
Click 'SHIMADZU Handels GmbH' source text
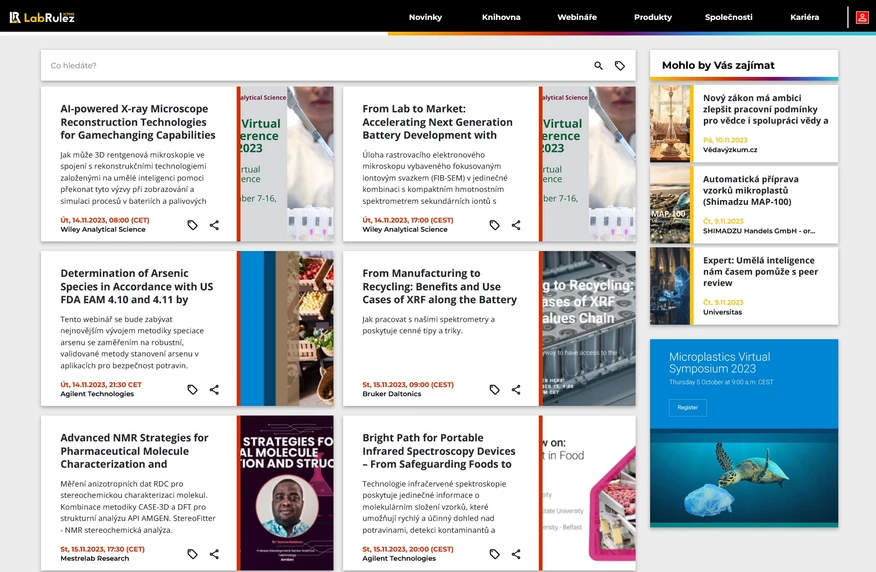tap(759, 231)
